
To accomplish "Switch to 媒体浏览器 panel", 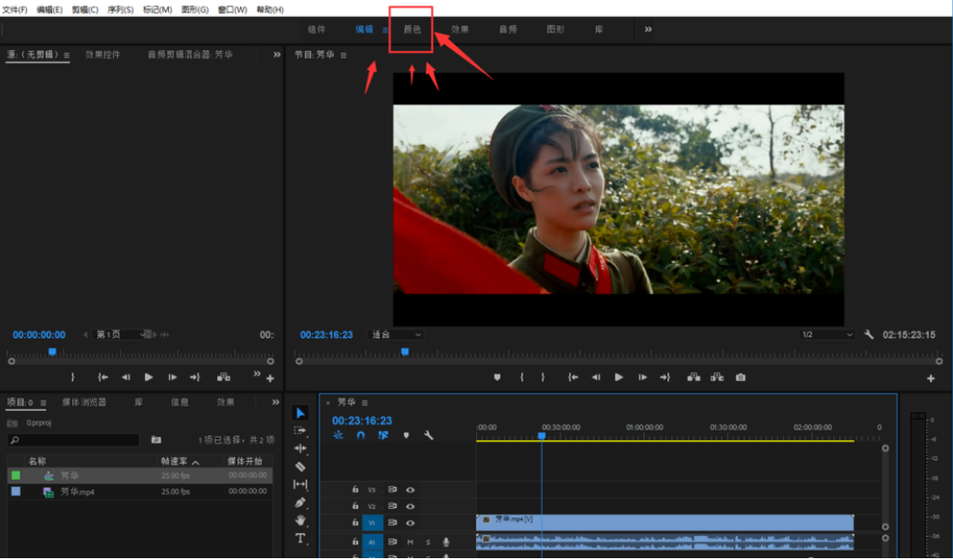I will [84, 402].
